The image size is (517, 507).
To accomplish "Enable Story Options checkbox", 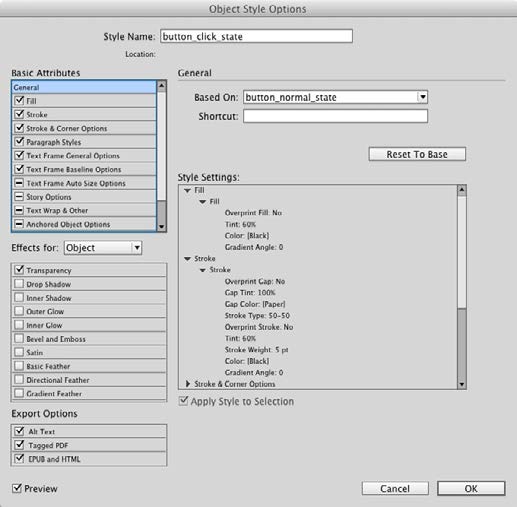I will pos(19,196).
